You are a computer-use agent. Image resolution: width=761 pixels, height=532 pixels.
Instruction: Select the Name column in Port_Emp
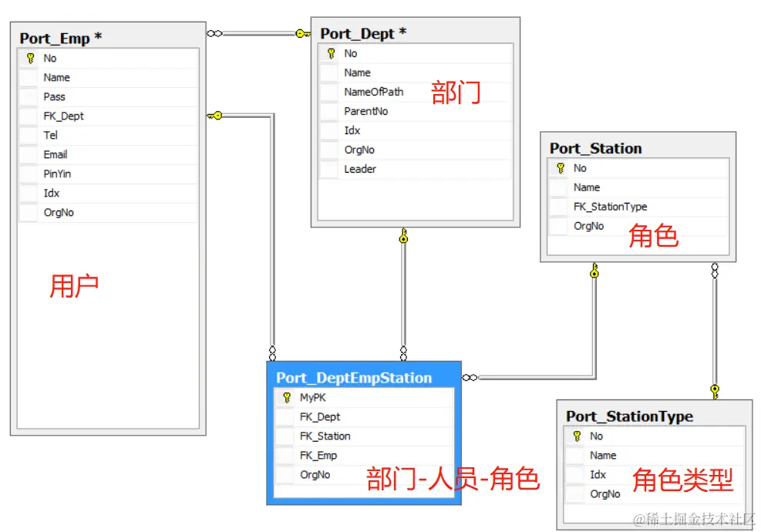click(108, 78)
